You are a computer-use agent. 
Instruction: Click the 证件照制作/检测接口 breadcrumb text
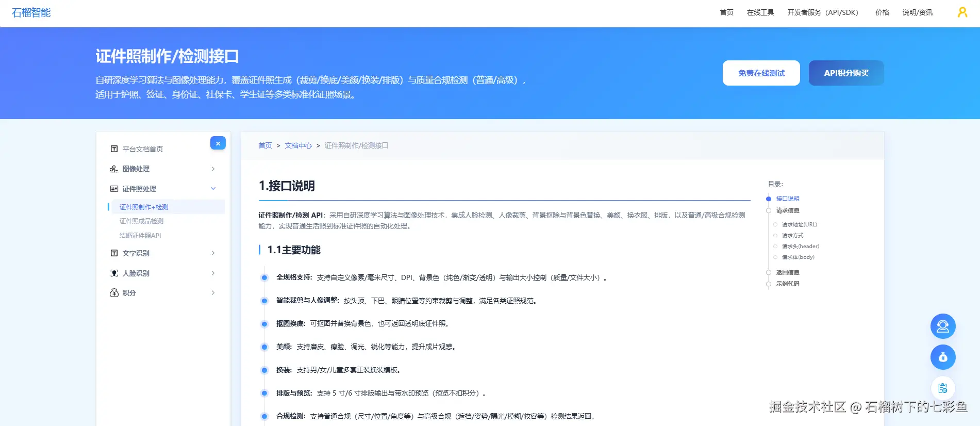click(356, 146)
